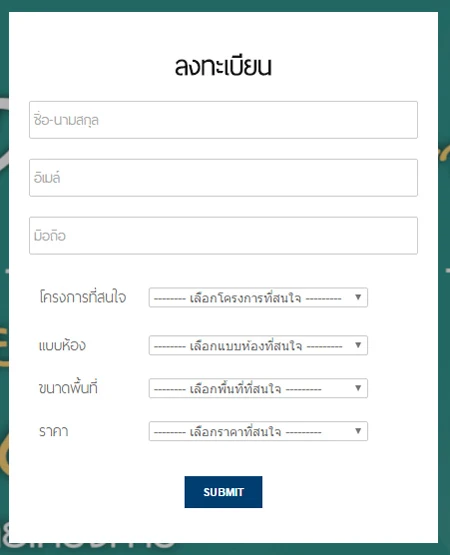
Task: Click the arrow icon on the room type dropdown
Action: [358, 345]
